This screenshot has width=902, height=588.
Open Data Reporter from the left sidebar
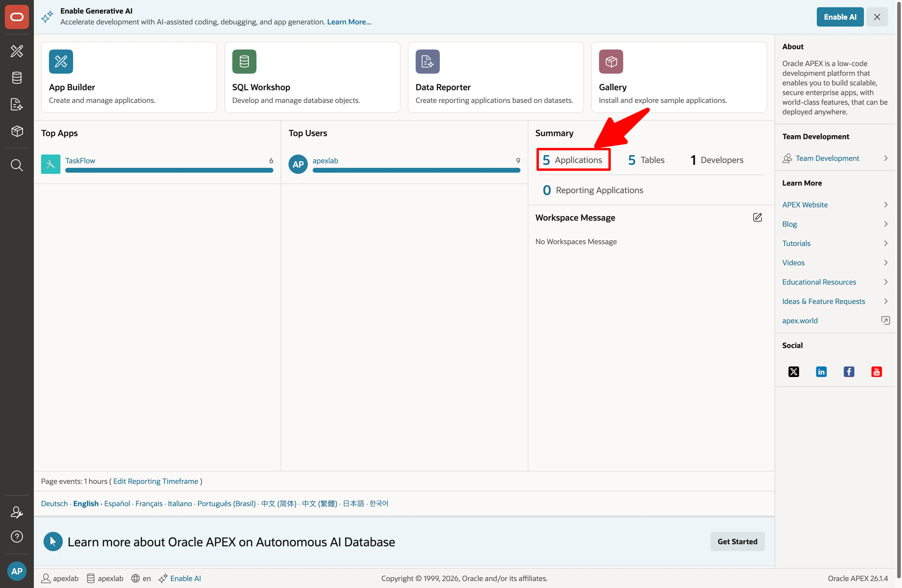(x=17, y=104)
